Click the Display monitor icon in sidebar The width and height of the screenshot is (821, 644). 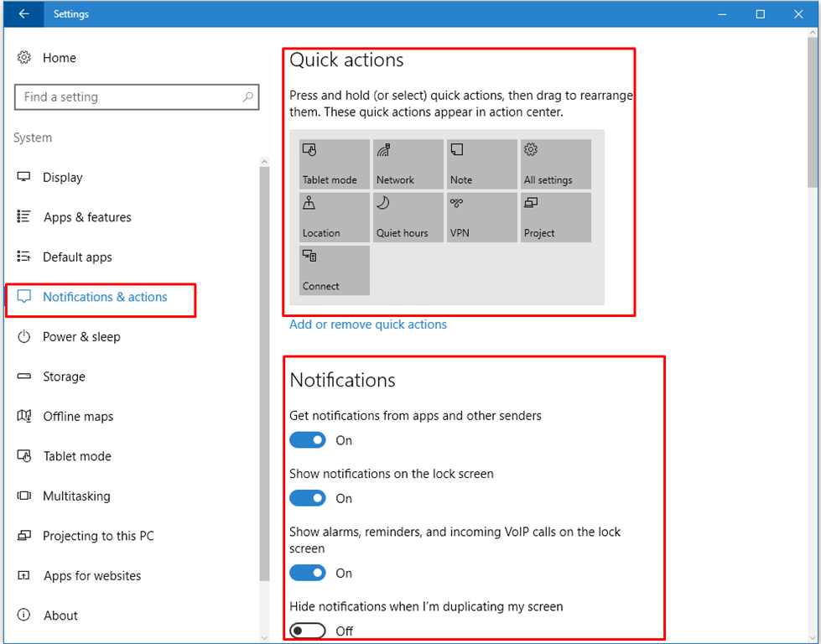pos(23,176)
